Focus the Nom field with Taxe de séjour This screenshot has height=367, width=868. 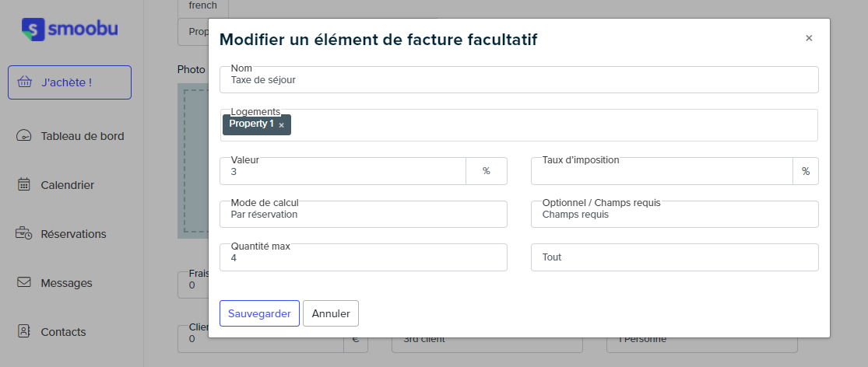(518, 79)
